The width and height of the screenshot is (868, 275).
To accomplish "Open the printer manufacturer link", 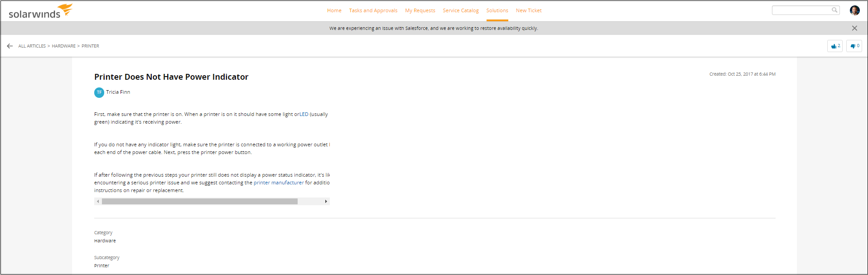I will pos(279,183).
